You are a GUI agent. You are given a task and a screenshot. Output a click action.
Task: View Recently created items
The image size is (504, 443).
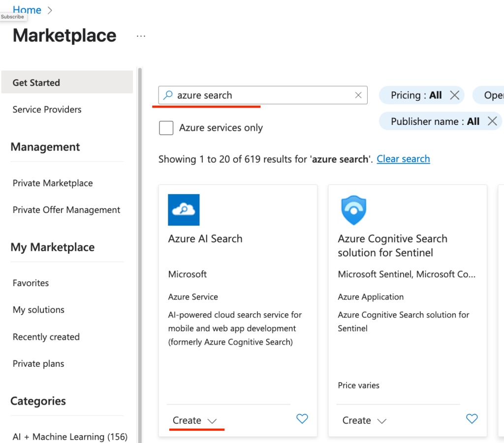[x=46, y=337]
